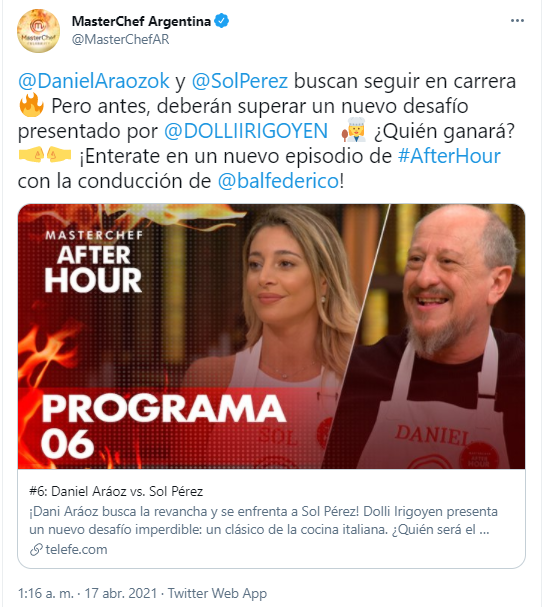Click the fist bump emojis
Screen dimensions: 545x607
point(45,155)
